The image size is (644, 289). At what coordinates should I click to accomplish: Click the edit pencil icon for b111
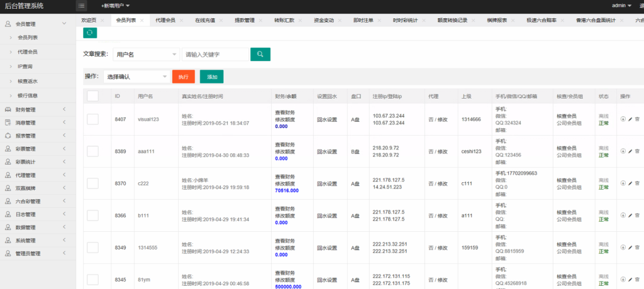[630, 215]
